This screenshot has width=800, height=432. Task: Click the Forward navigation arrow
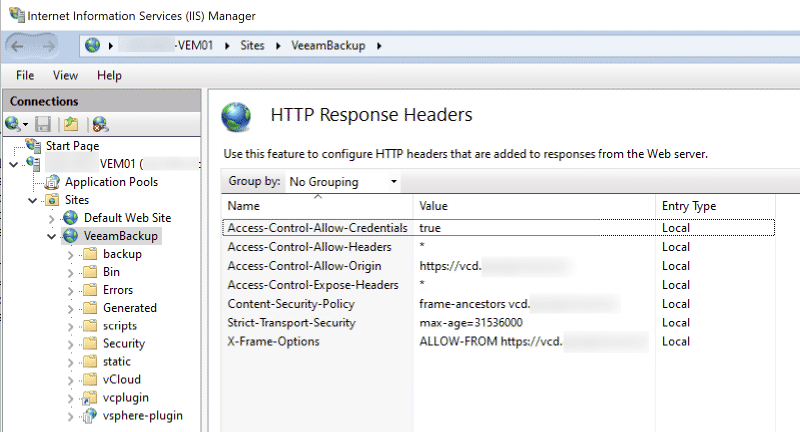click(x=48, y=46)
